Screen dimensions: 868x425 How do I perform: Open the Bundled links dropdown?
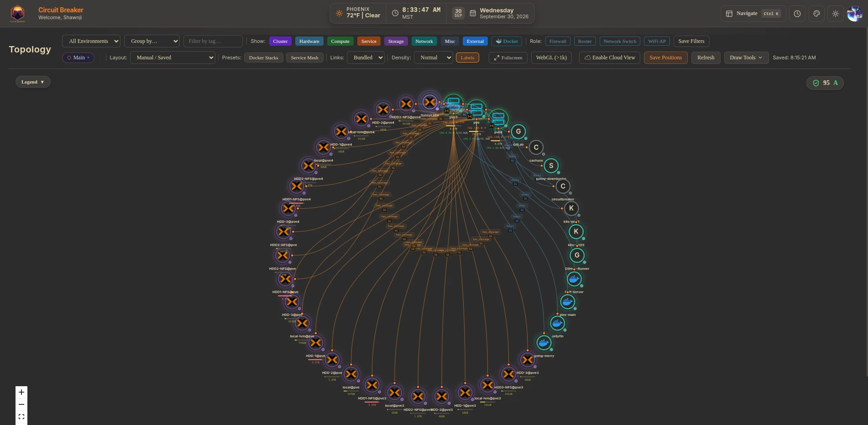366,58
